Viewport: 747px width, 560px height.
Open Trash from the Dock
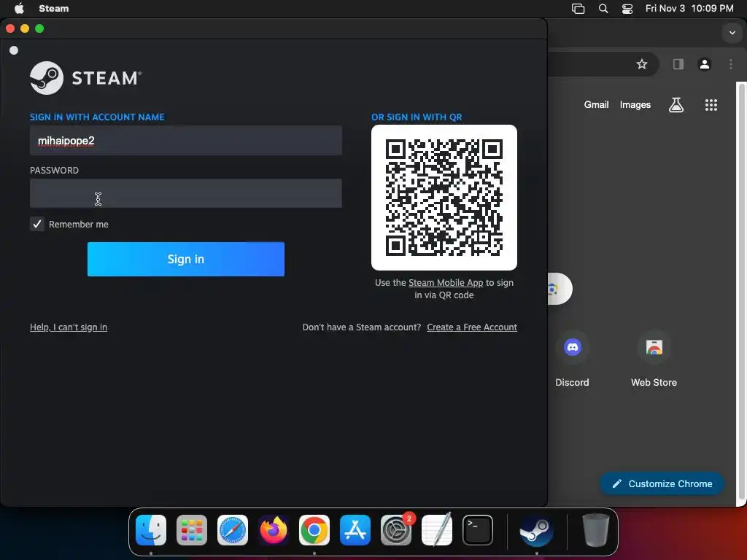point(595,530)
